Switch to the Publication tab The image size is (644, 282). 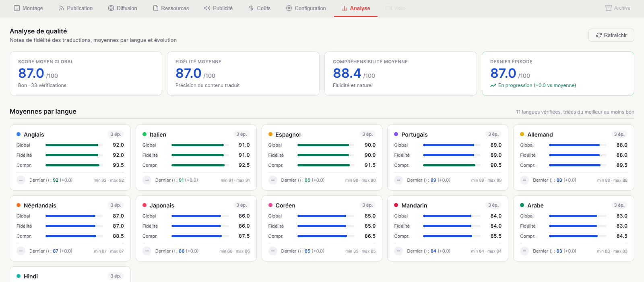tap(76, 8)
